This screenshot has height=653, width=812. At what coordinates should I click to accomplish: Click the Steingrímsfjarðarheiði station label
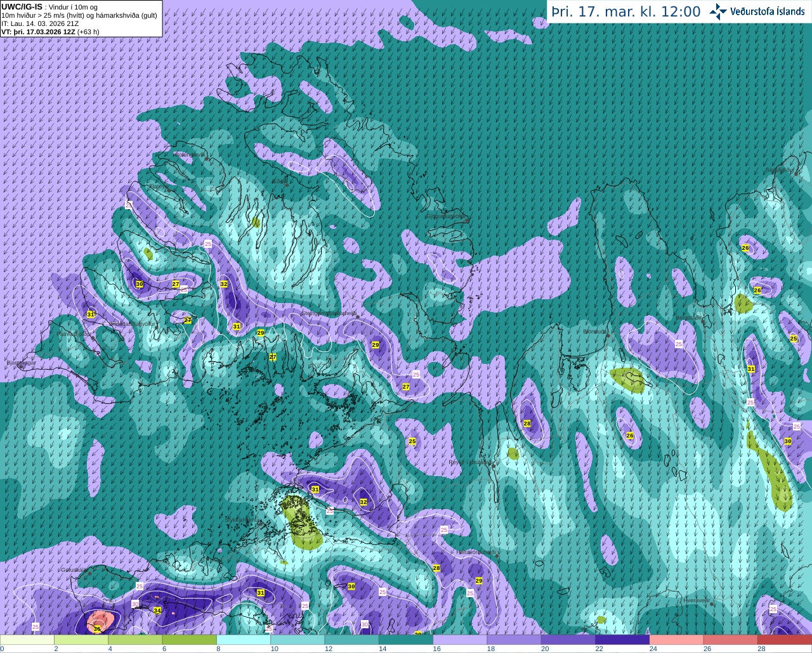click(328, 313)
